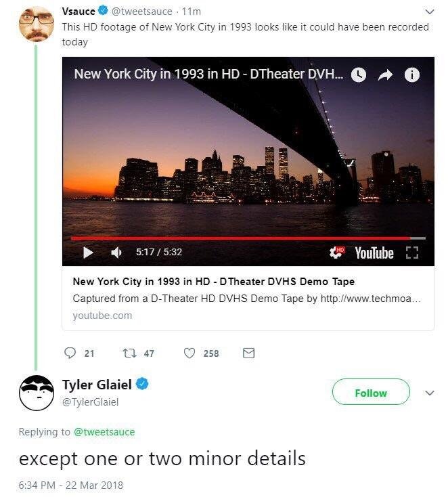The height and width of the screenshot is (497, 448).
Task: Send Vsauce tweet via direct message
Action: [248, 353]
